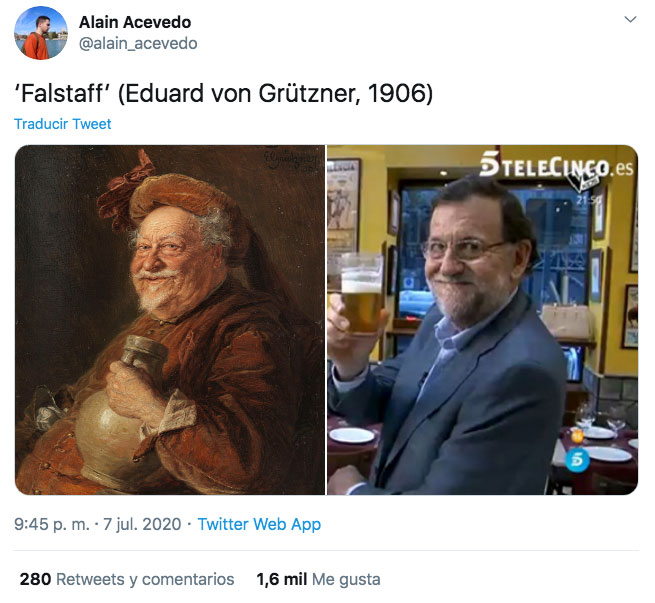
Task: Click the tweet text about Falstaff
Action: point(223,93)
